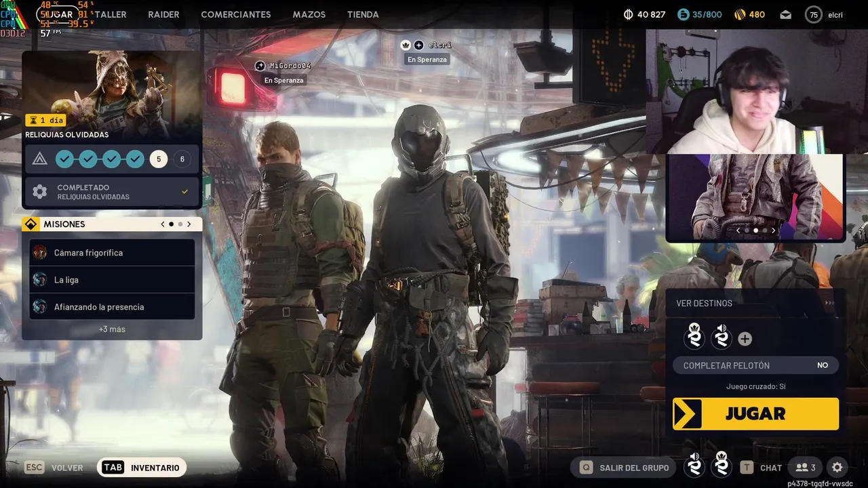Open the Tienda tab
The image size is (868, 488).
coord(363,14)
